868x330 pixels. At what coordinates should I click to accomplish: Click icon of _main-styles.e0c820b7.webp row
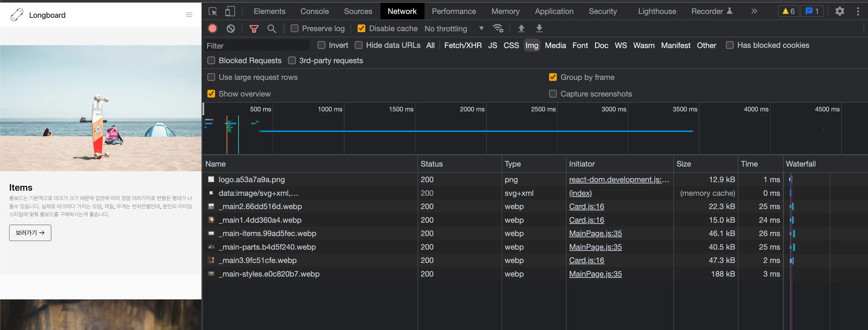(211, 274)
